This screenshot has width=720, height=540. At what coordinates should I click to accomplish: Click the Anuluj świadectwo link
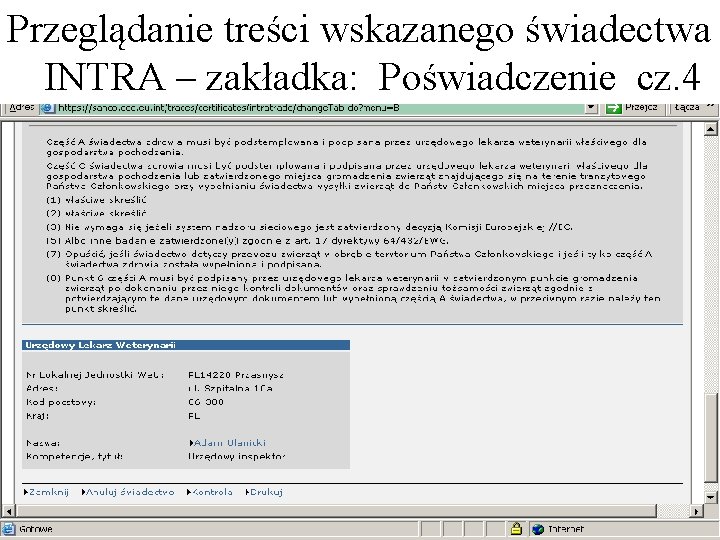(x=128, y=492)
